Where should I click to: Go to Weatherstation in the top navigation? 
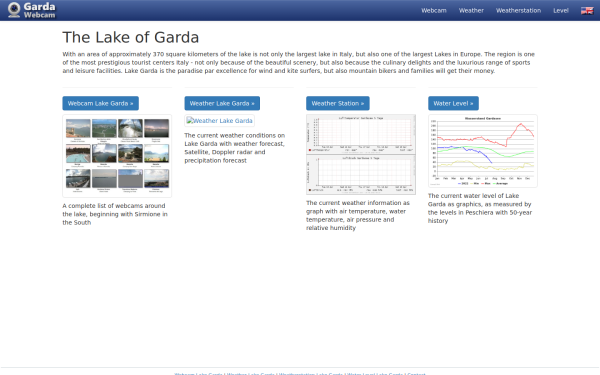[518, 11]
